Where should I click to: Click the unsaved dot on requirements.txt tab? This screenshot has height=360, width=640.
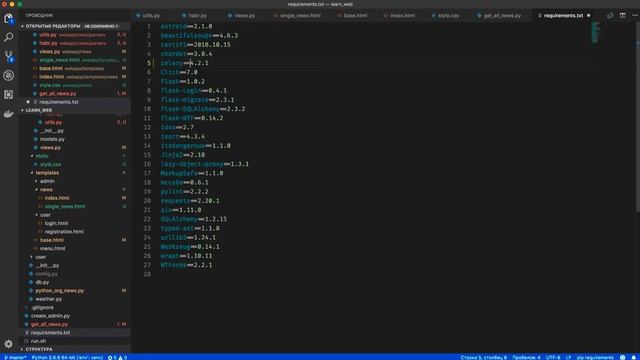[x=589, y=16]
